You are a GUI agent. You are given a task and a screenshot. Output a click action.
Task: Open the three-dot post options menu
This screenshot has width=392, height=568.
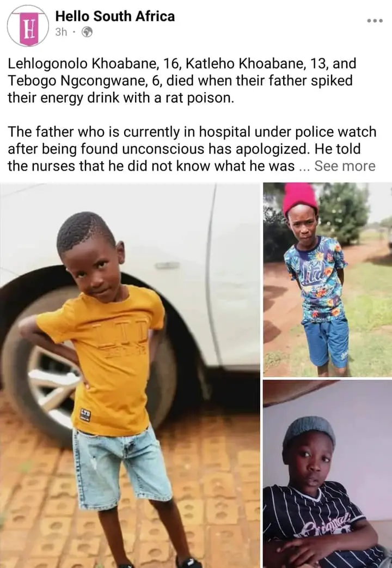point(375,21)
